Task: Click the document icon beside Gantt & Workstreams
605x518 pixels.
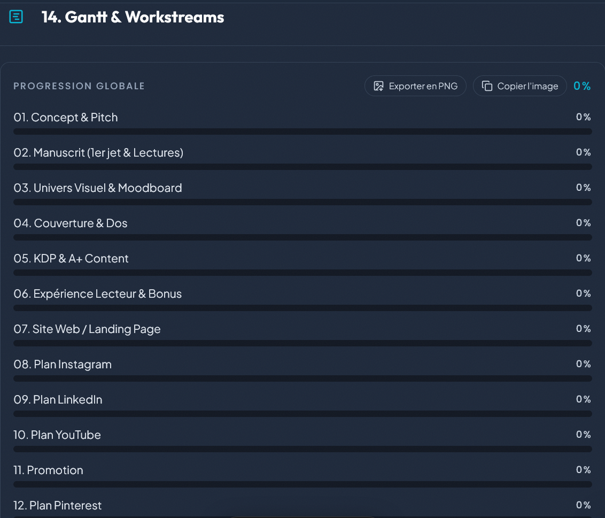Action: pyautogui.click(x=16, y=17)
